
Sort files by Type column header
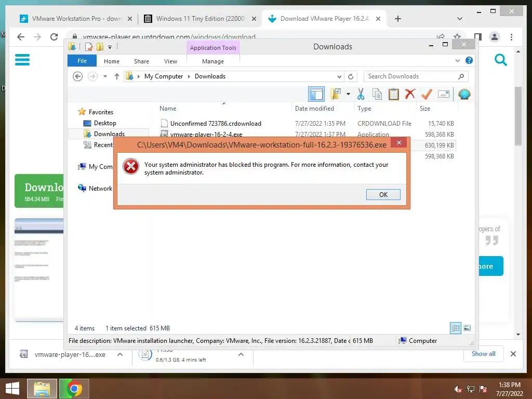[364, 109]
